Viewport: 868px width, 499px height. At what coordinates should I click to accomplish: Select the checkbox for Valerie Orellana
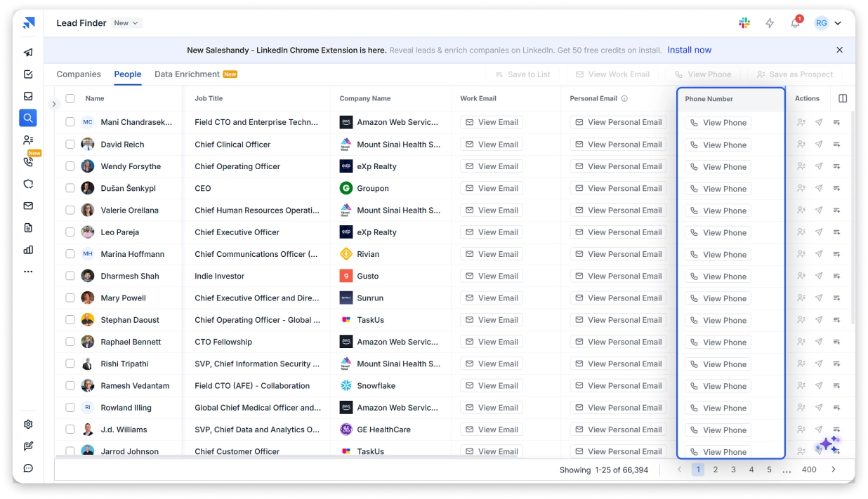[x=70, y=210]
